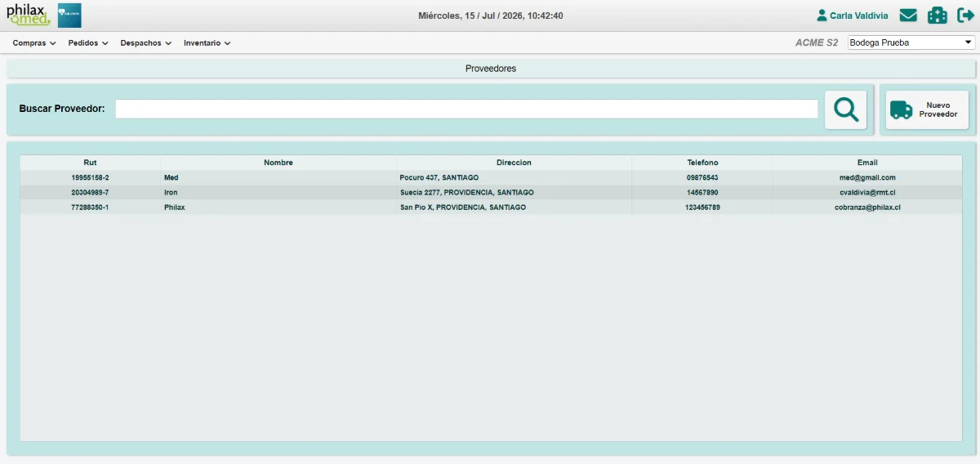Screen dimensions: 980x464
Task: Click the Direccion column header
Action: (514, 163)
